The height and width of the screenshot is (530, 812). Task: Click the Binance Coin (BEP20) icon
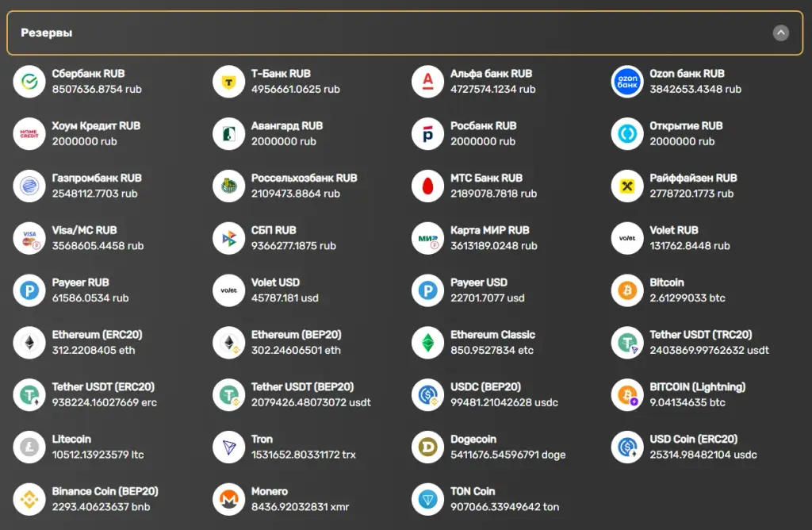pos(29,499)
